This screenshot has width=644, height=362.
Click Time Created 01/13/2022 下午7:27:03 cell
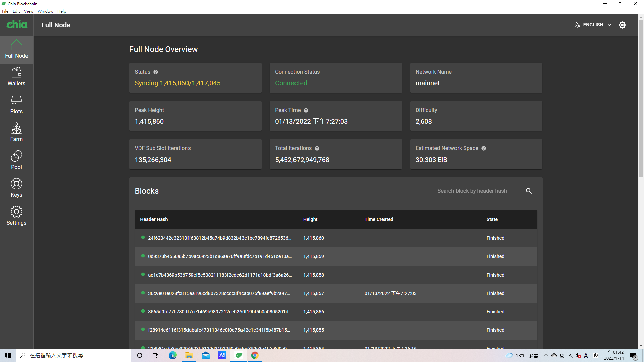click(x=390, y=294)
